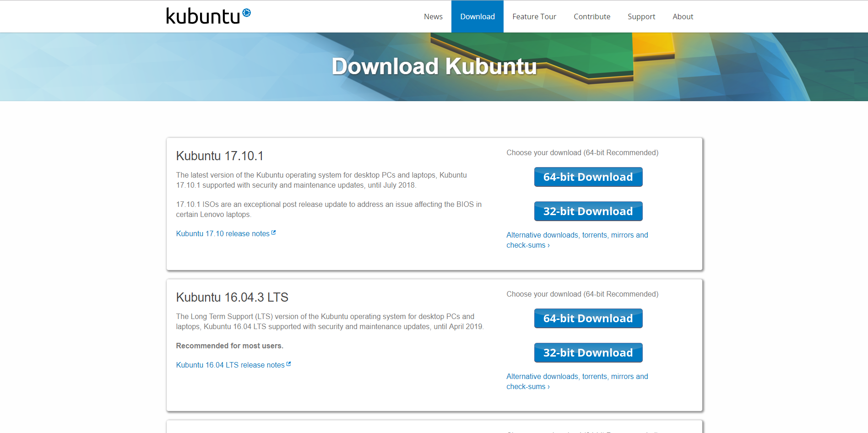Click 'Choose your download' text in 17.10.1 card
This screenshot has height=433, width=868.
(582, 152)
